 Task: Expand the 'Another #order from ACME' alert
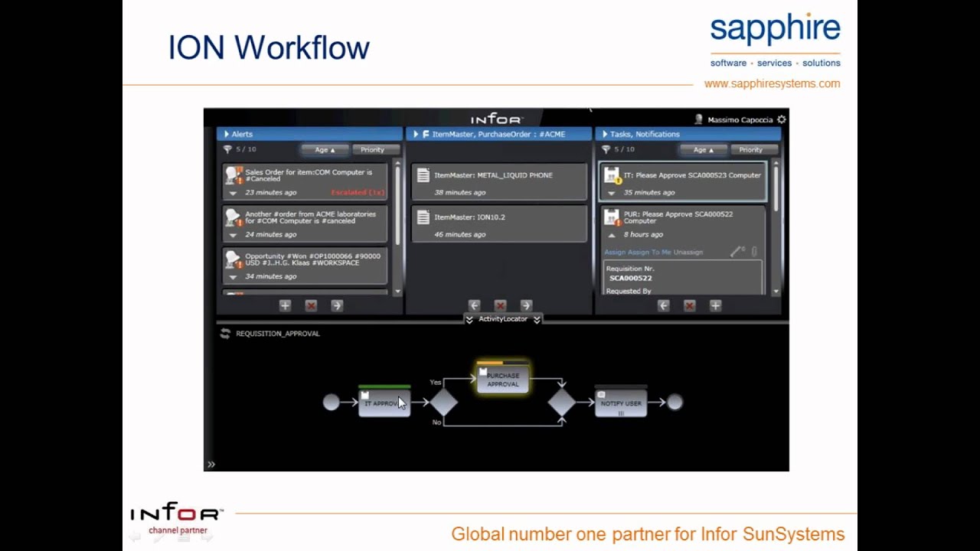234,236
